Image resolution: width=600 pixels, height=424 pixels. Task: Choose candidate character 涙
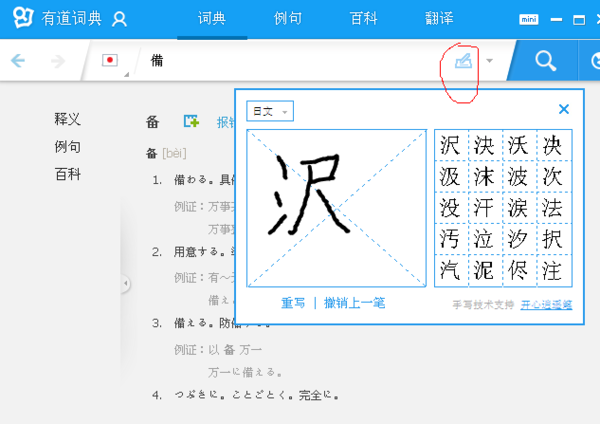518,208
